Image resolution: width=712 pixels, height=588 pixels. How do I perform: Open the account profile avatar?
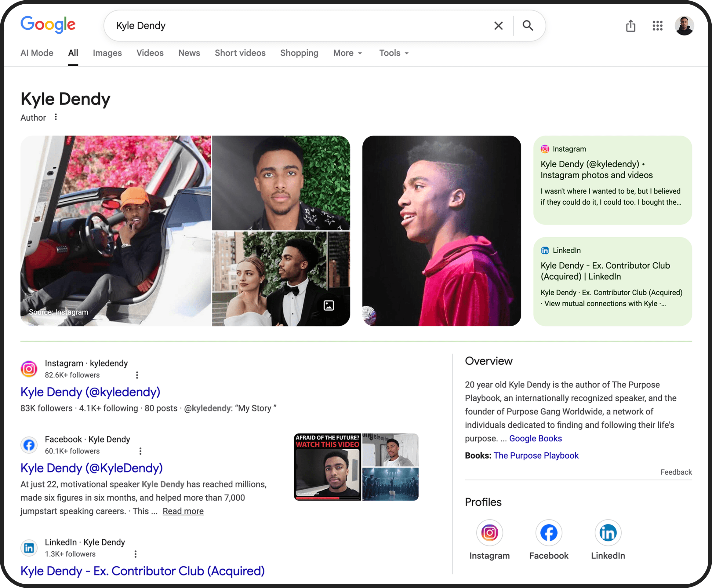point(684,26)
